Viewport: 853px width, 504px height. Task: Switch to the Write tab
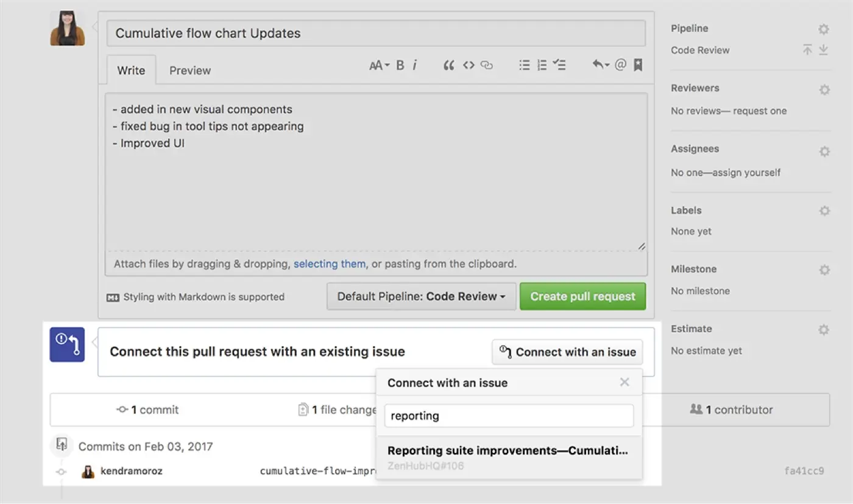point(131,70)
